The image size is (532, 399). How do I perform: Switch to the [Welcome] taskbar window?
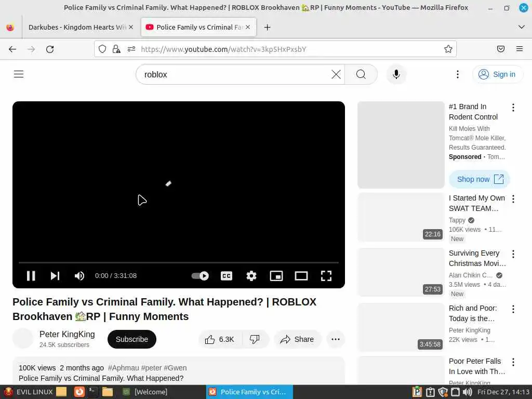pyautogui.click(x=145, y=392)
